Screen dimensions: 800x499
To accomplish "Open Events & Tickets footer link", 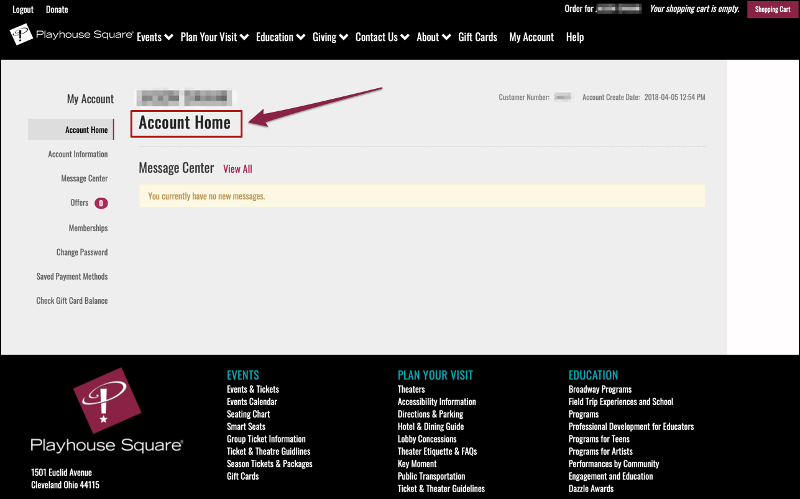I will tap(253, 389).
